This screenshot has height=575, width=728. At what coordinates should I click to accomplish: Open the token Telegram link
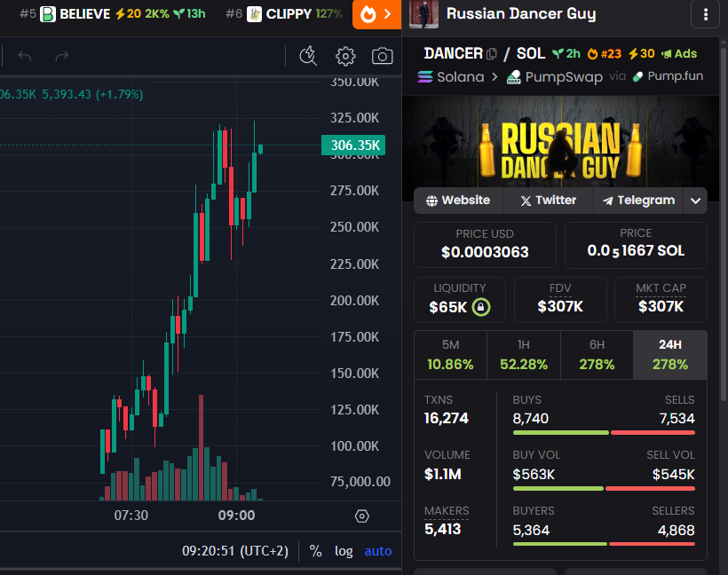[x=638, y=201]
